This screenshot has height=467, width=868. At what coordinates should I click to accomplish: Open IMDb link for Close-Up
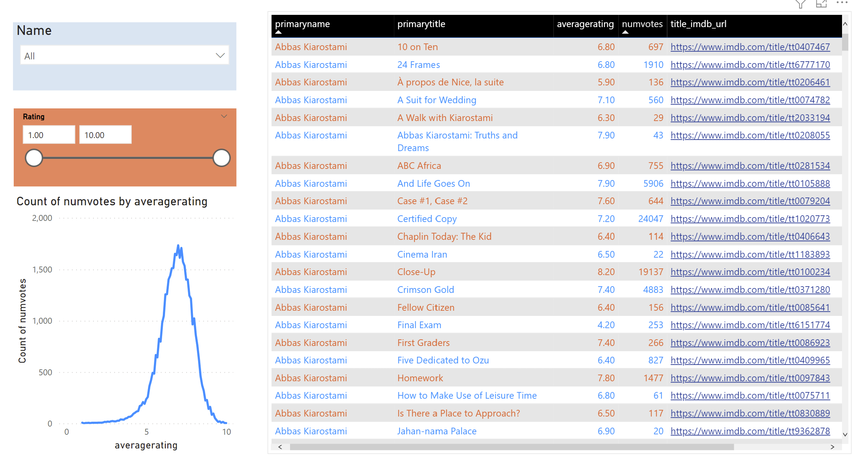750,272
